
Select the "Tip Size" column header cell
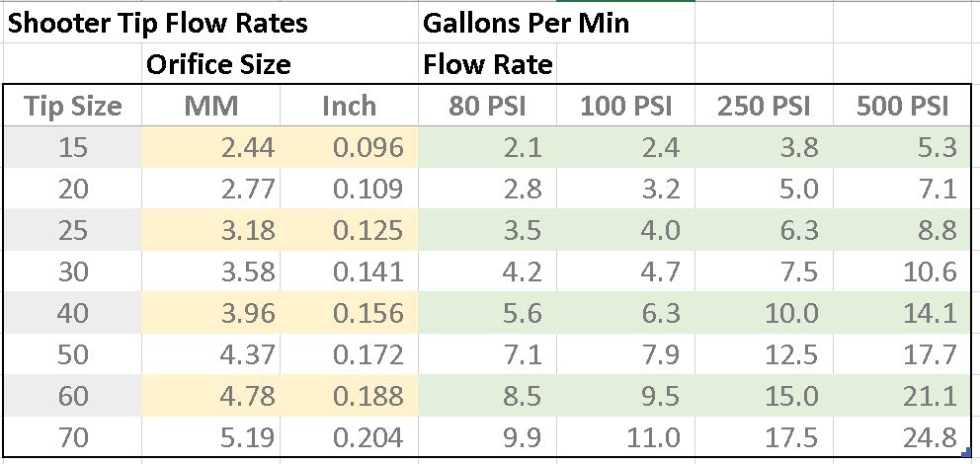click(x=73, y=107)
